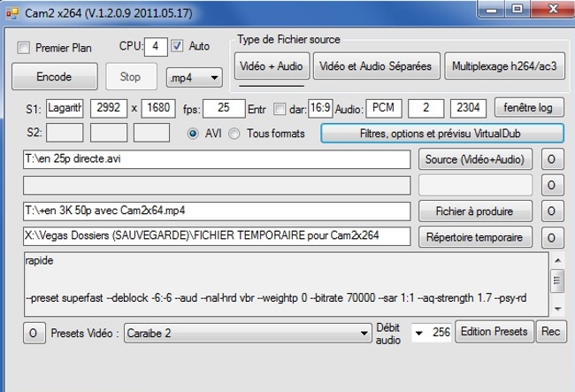This screenshot has width=575, height=392.
Task: Click the fps field showing 25
Action: tap(224, 109)
